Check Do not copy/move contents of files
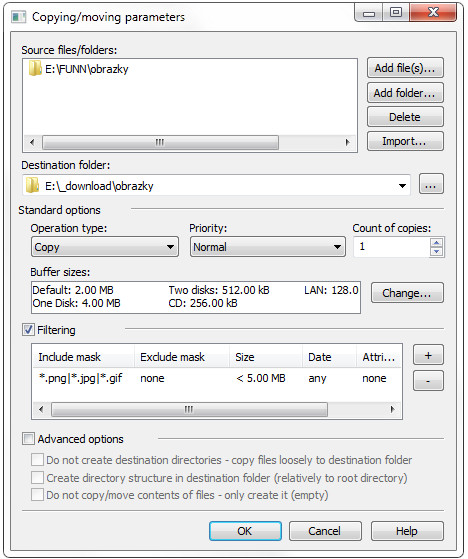The width and height of the screenshot is (468, 559). point(37,495)
